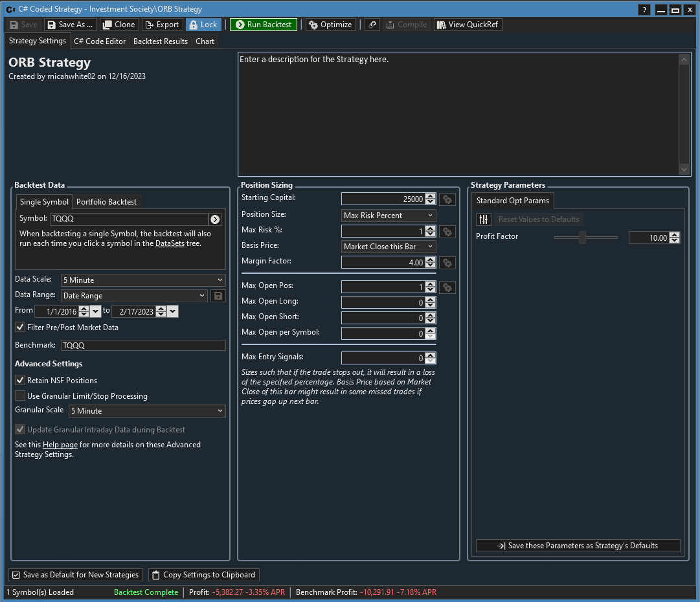Click the Save As toolbar button
The width and height of the screenshot is (700, 602).
tap(70, 25)
